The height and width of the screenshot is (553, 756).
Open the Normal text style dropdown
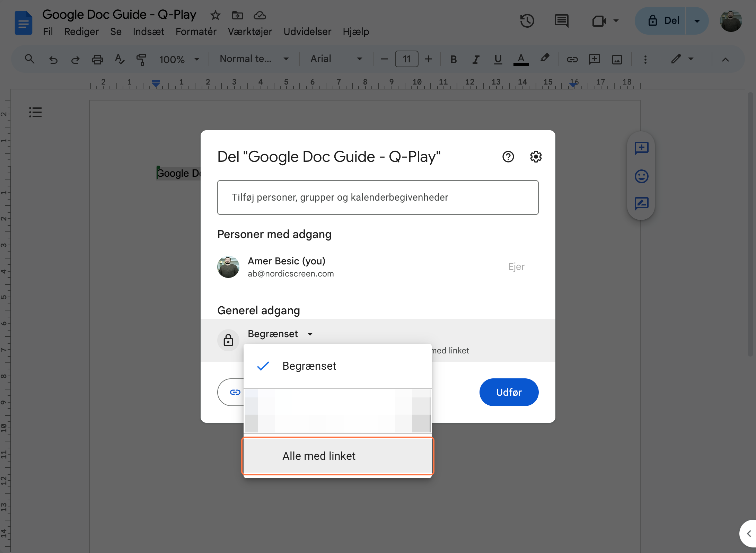[x=254, y=59]
